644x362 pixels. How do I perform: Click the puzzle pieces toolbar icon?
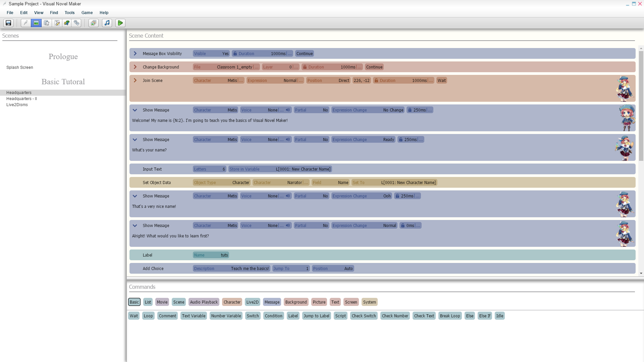[67, 23]
